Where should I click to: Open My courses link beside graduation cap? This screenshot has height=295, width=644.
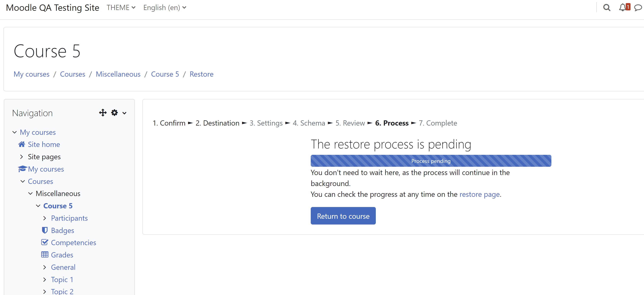[x=46, y=169]
